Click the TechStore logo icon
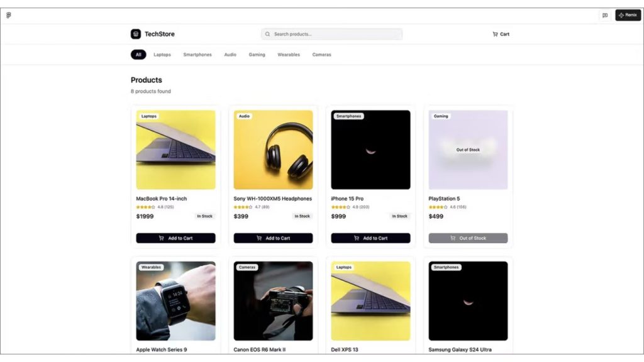644x362 pixels. tap(136, 34)
